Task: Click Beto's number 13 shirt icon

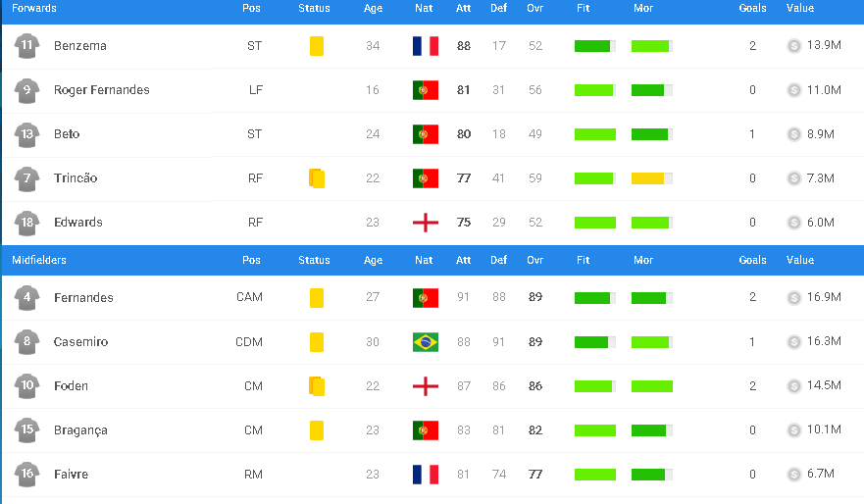Action: [x=26, y=134]
